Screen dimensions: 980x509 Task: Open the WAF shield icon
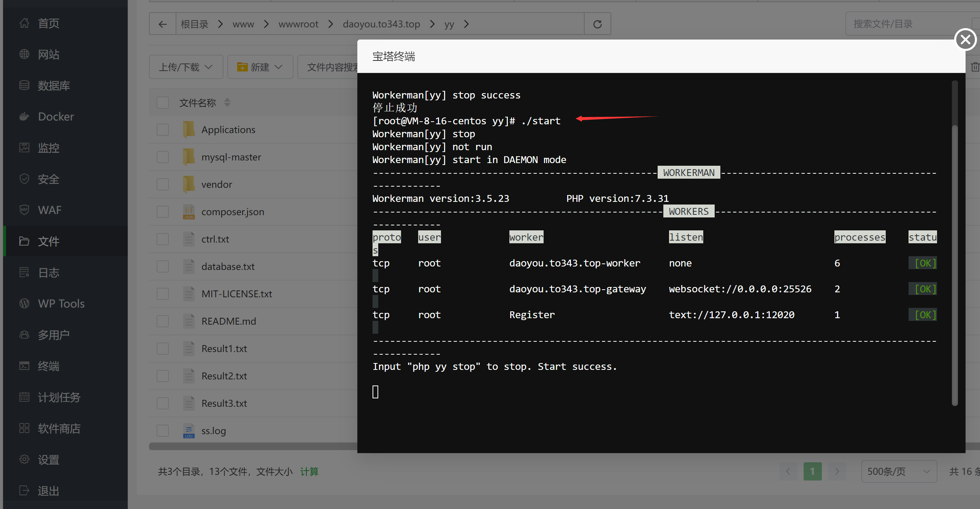click(x=24, y=210)
